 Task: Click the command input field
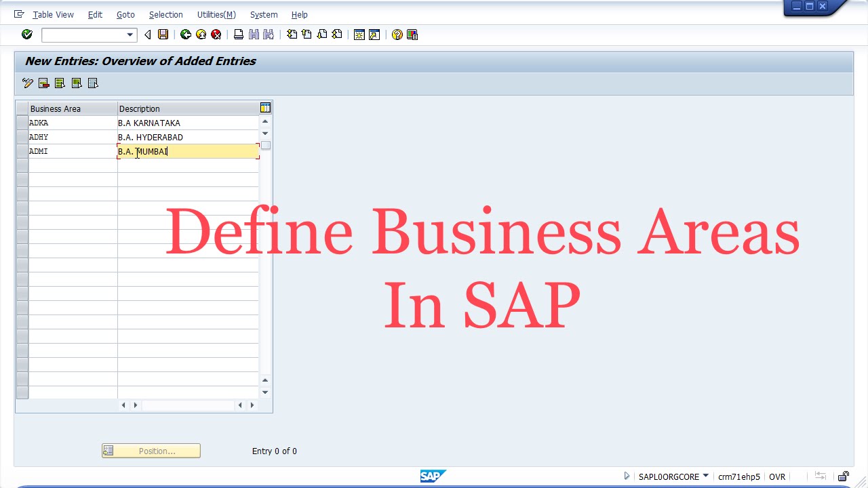coord(83,35)
